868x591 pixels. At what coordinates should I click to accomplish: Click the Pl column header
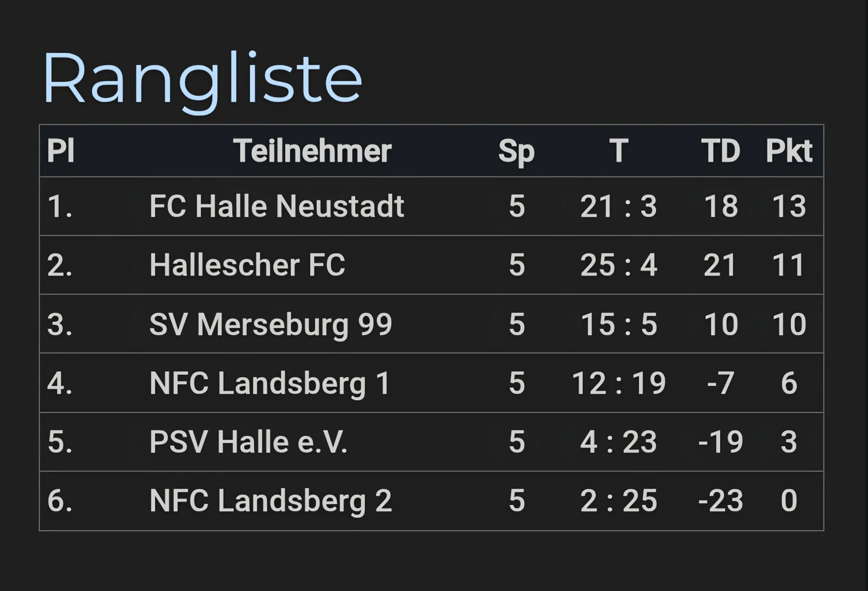(61, 151)
